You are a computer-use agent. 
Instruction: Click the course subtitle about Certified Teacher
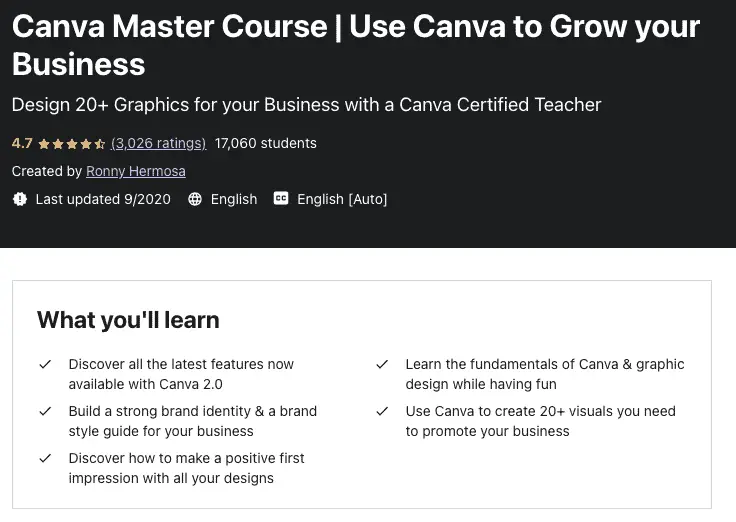(307, 105)
